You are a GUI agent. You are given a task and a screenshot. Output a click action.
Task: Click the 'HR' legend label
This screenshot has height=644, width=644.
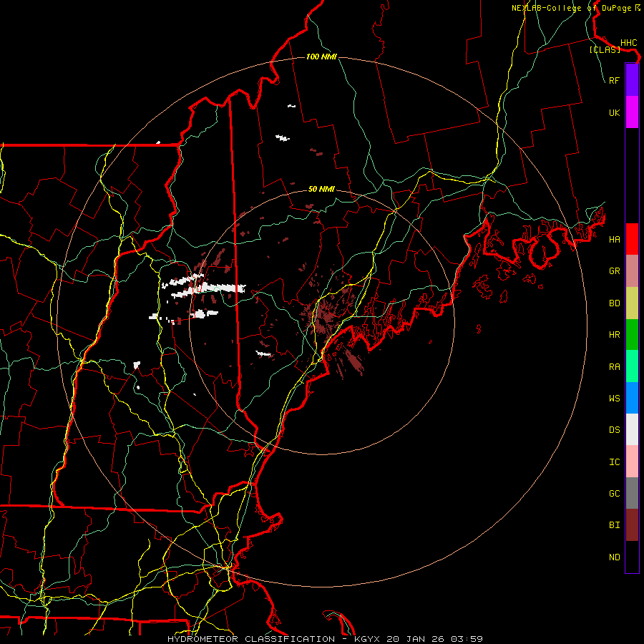[614, 335]
